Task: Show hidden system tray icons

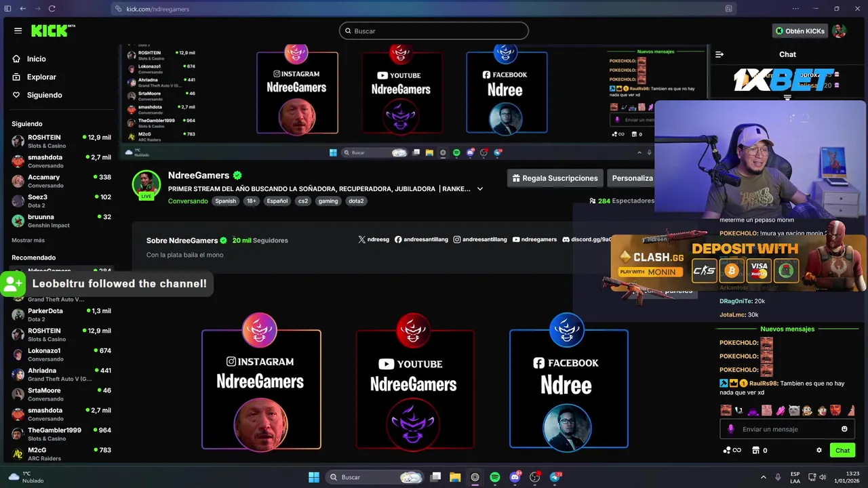Action: click(763, 477)
